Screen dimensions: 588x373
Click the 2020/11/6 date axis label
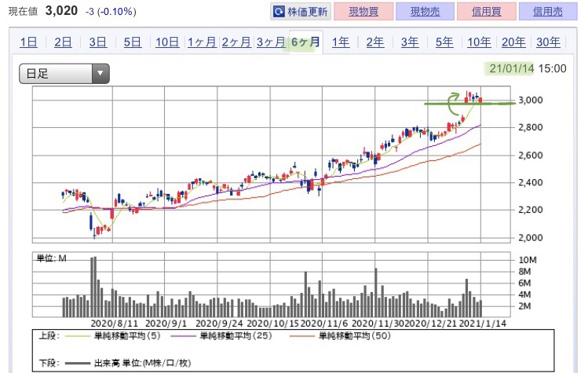[324, 324]
